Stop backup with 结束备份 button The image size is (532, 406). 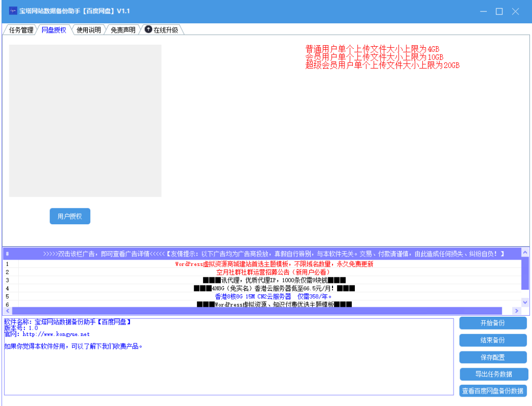point(493,340)
